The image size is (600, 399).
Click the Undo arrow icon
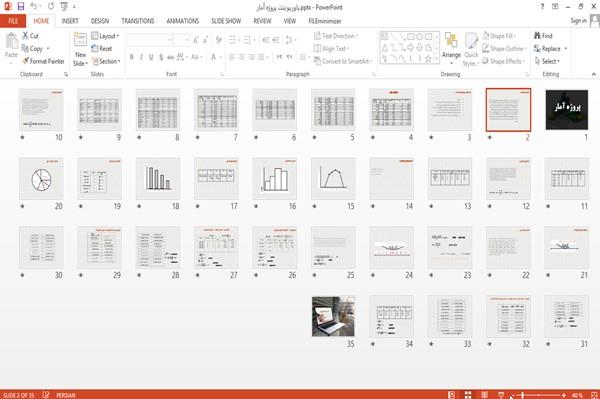[34, 6]
